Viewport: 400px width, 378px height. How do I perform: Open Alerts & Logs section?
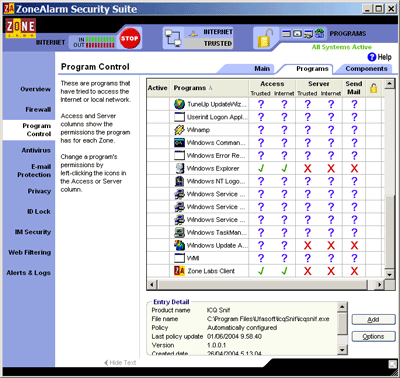point(28,273)
